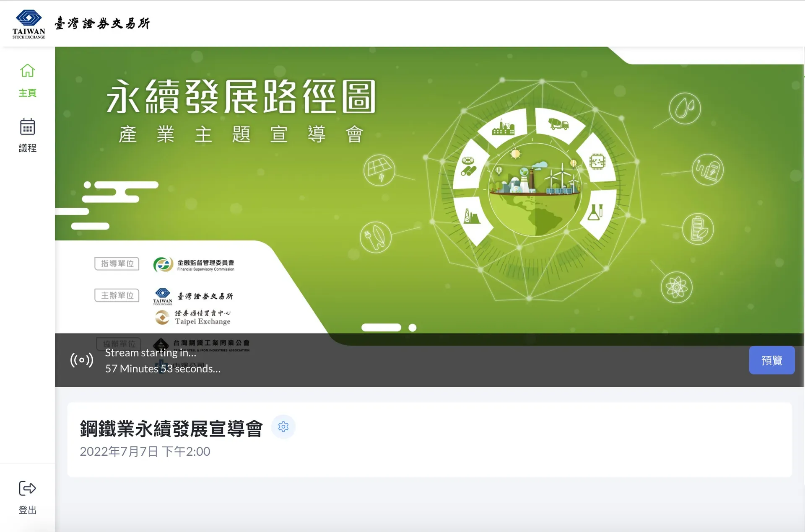Click the date text 2022年7月7日 下午2:00
Image resolution: width=805 pixels, height=532 pixels.
pos(145,452)
